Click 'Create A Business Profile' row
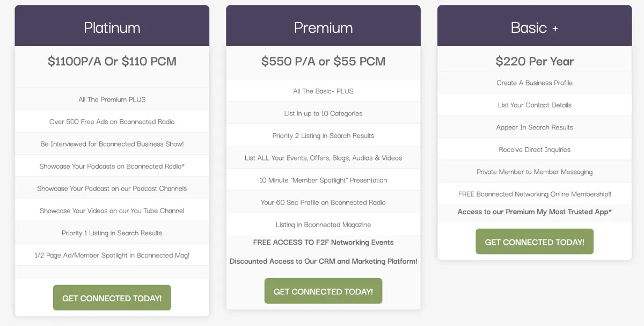644x326 pixels. point(535,83)
